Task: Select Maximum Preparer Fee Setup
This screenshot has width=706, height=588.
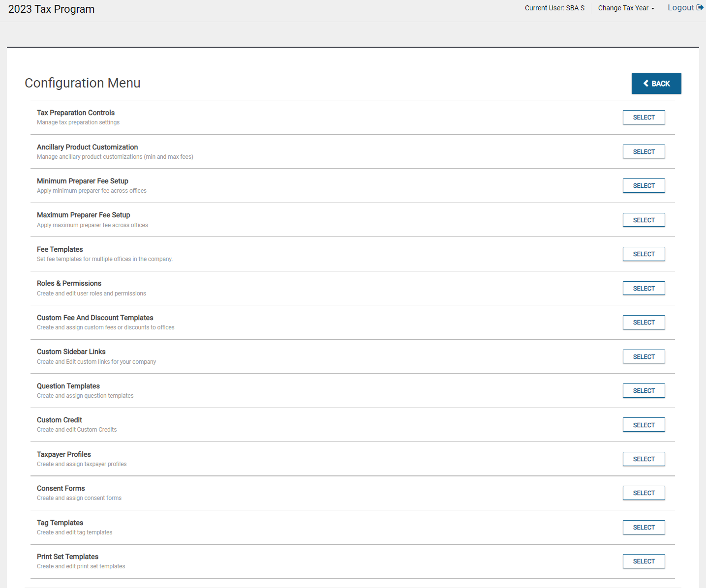Action: pyautogui.click(x=644, y=220)
